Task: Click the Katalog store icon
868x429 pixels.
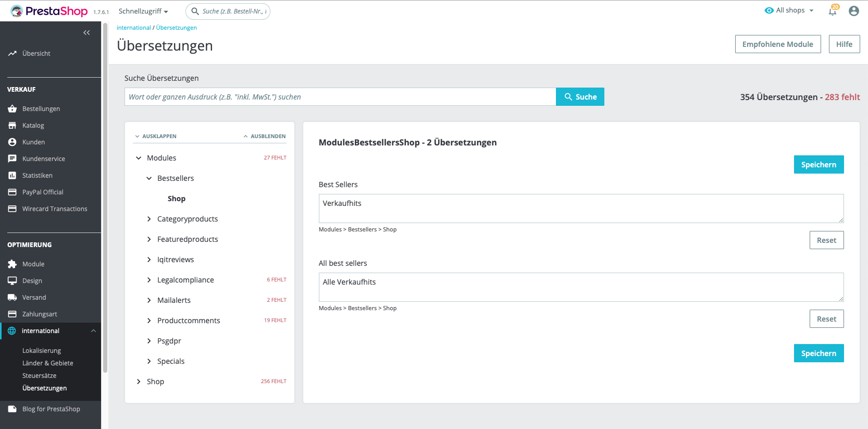Action: [x=13, y=126]
